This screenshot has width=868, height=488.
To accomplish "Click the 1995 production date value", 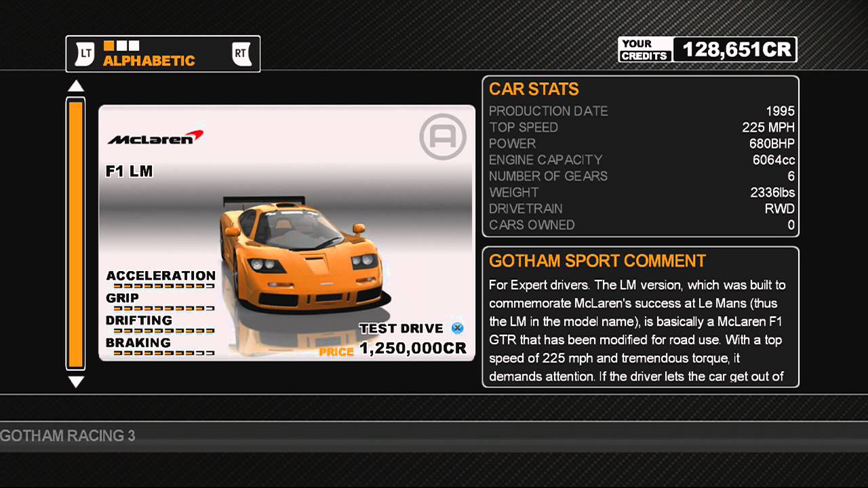I will click(780, 111).
